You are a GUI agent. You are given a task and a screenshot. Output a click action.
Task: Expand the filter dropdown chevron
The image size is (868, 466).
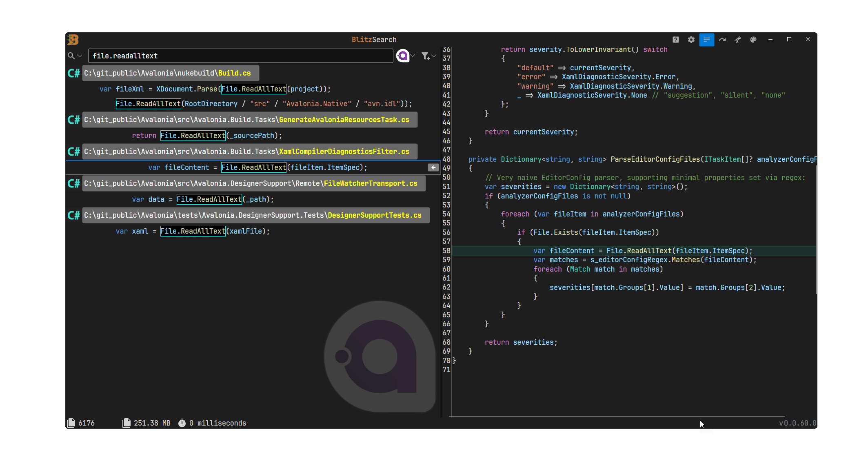coord(434,56)
